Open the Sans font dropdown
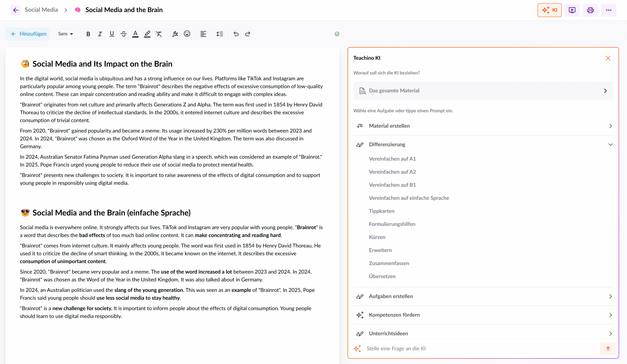The width and height of the screenshot is (627, 364). tap(66, 34)
